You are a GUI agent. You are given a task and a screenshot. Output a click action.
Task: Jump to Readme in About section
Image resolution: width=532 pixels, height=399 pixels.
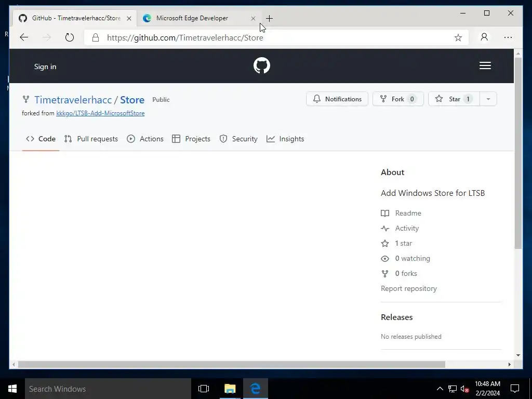[401, 213]
